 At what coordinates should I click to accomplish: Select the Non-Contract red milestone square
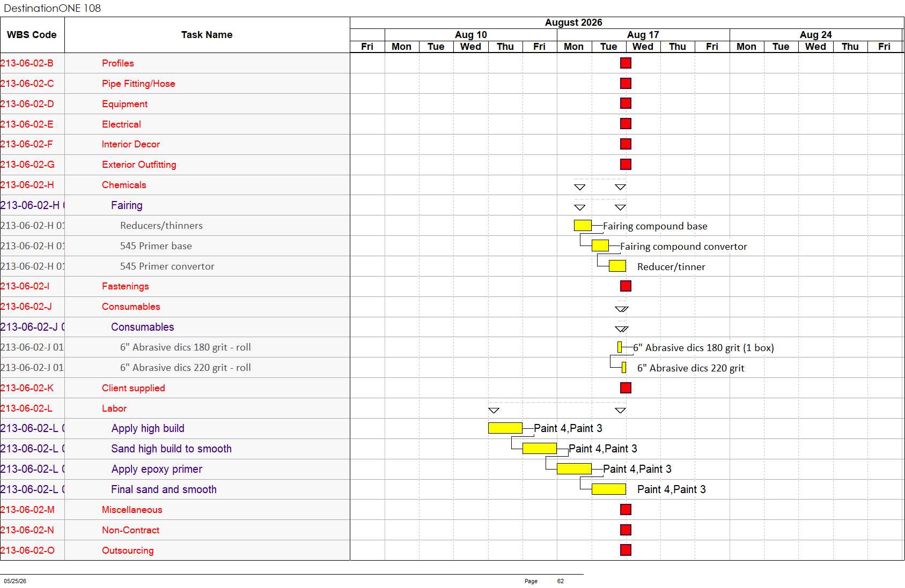[x=626, y=530]
